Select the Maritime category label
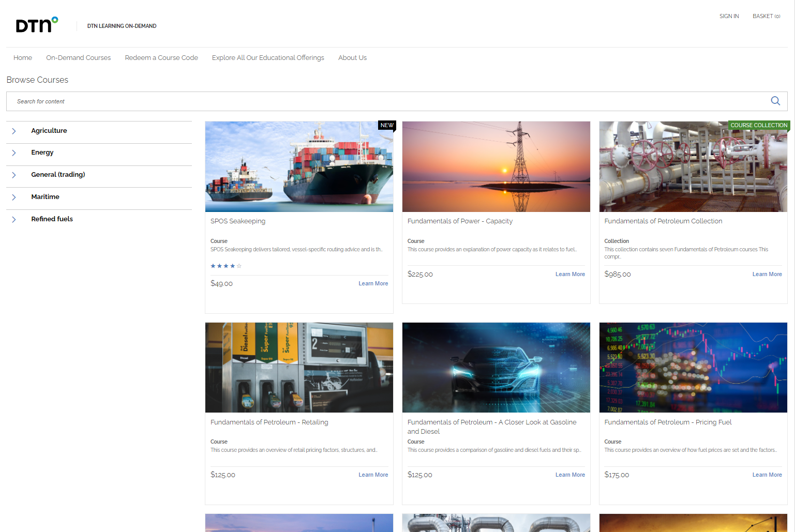 (45, 197)
